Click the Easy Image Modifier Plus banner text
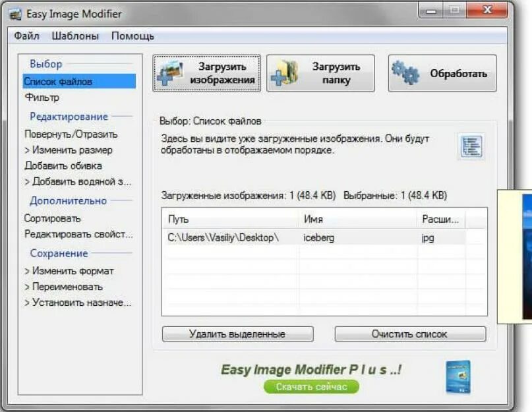The image size is (532, 412). [x=310, y=369]
